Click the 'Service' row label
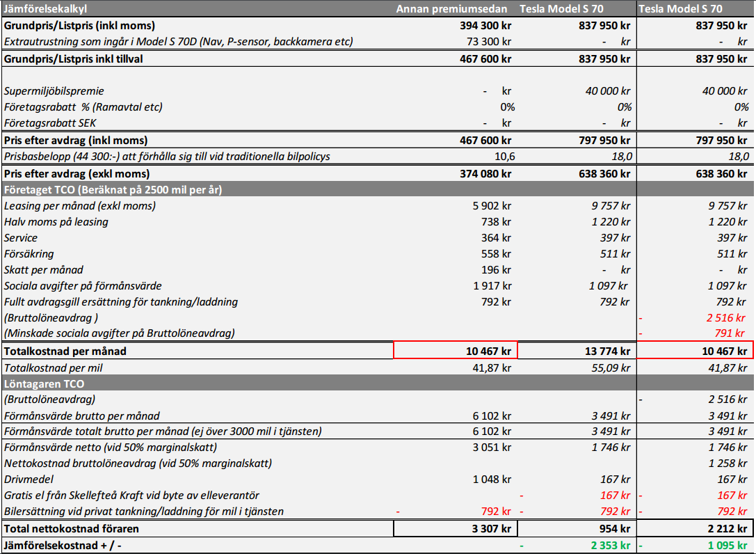Image resolution: width=756 pixels, height=554 pixels. [x=21, y=237]
